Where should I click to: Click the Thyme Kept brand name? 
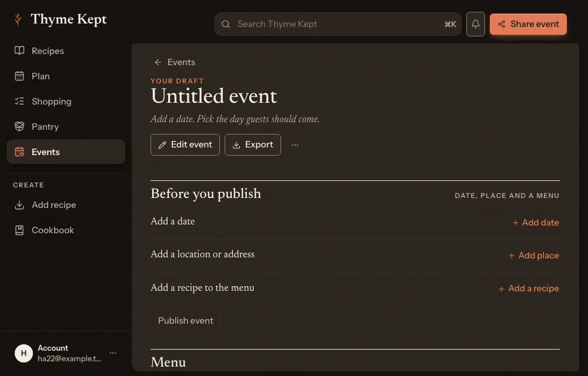69,19
